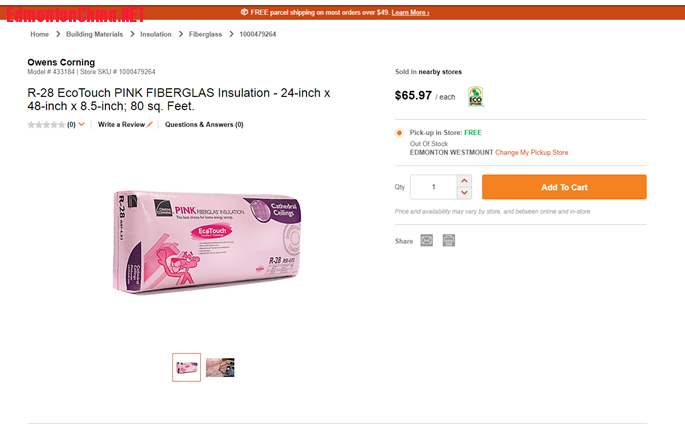Increase quantity with up arrow

coord(464,181)
